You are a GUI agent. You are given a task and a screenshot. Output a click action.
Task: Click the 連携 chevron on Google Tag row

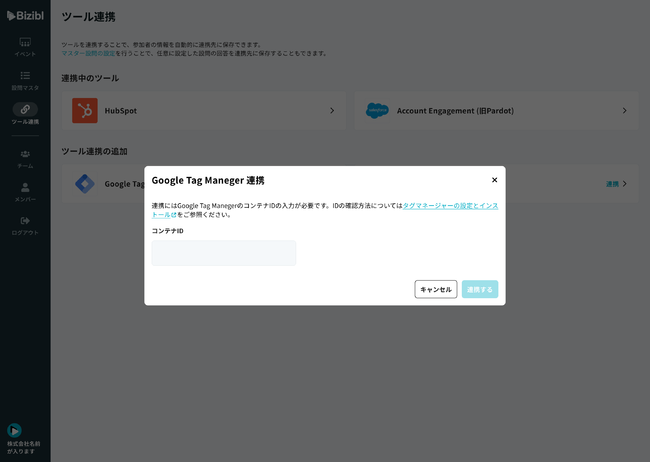tap(624, 184)
